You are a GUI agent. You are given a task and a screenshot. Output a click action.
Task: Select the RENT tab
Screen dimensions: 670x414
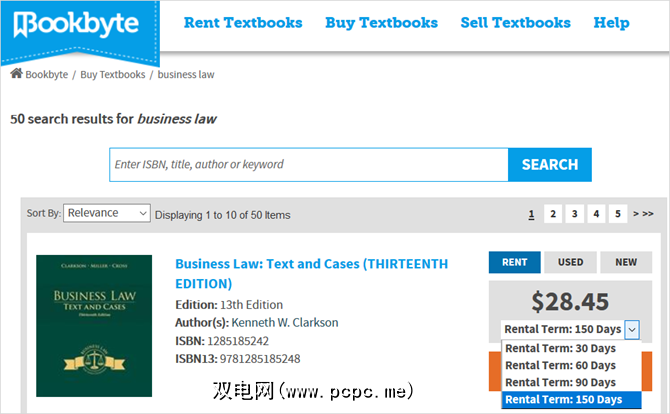[514, 262]
